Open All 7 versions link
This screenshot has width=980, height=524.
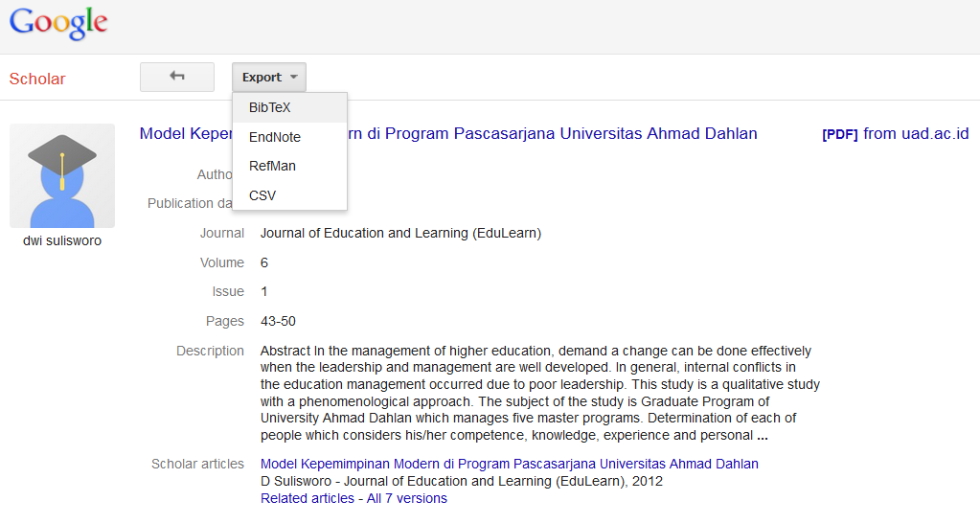pos(407,498)
